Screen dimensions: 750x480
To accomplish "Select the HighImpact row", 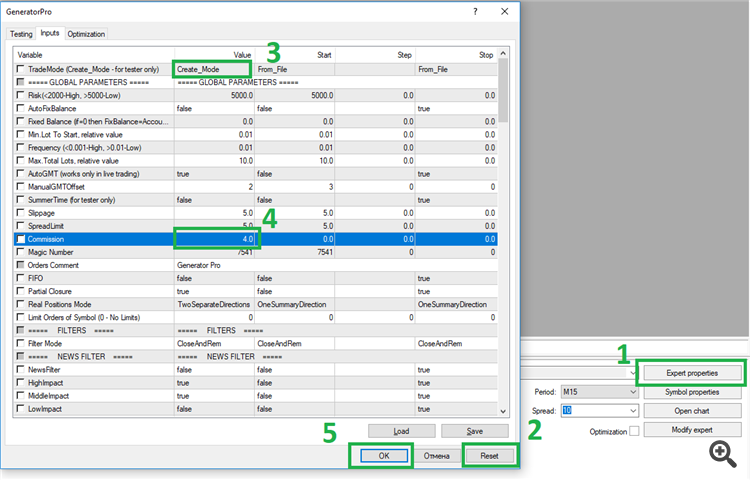I will click(x=255, y=382).
